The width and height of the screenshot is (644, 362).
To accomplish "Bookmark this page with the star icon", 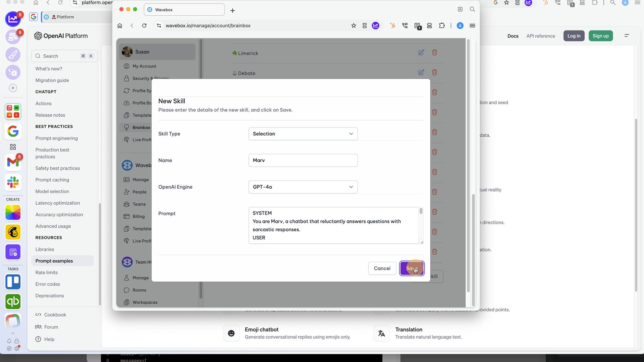I will [x=353, y=25].
